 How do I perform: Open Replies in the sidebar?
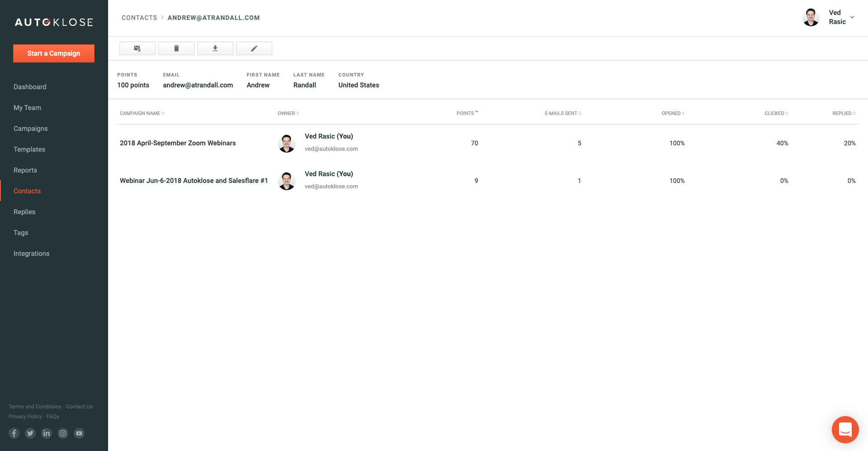pyautogui.click(x=24, y=212)
